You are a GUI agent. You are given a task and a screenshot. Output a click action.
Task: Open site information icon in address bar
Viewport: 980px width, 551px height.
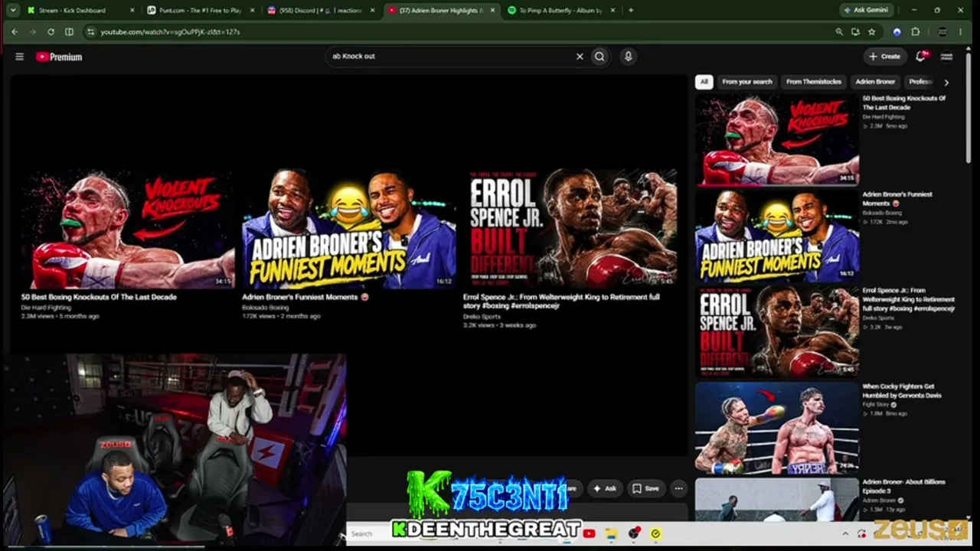coord(90,32)
